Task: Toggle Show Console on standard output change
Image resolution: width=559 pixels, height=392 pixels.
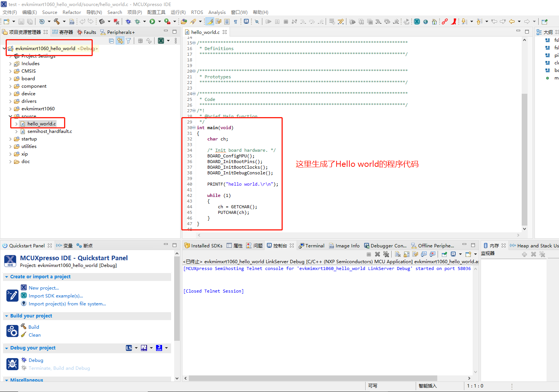Action: point(424,254)
